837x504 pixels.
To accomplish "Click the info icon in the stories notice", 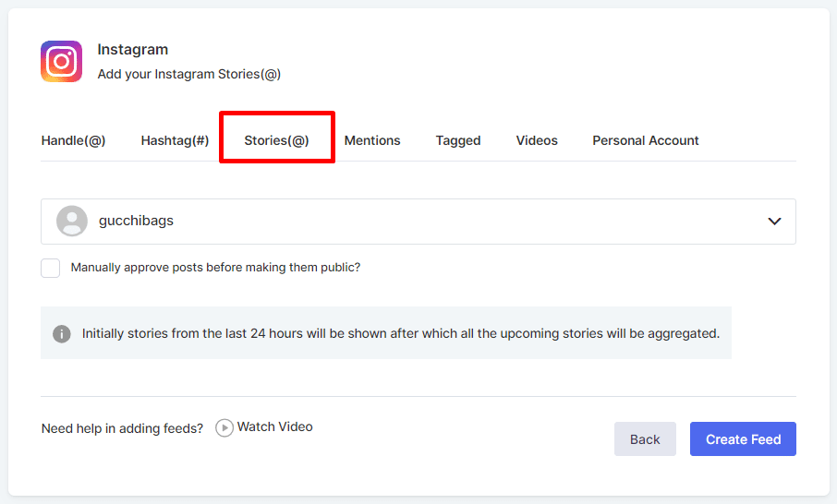I will (62, 333).
